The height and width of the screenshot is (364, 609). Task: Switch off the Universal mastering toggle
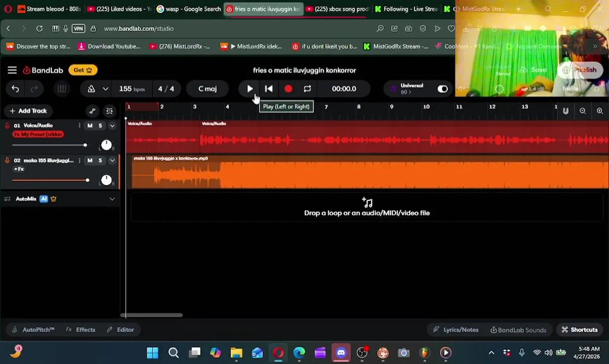point(443,89)
